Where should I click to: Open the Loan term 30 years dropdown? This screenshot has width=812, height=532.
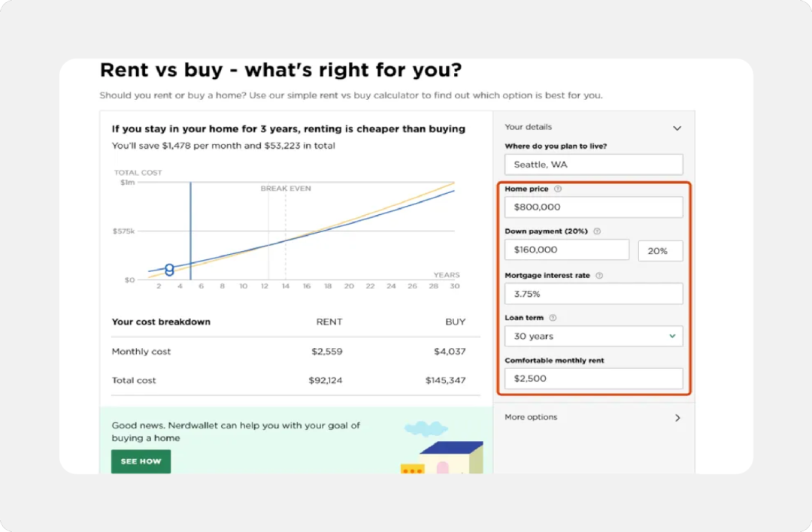(x=593, y=337)
